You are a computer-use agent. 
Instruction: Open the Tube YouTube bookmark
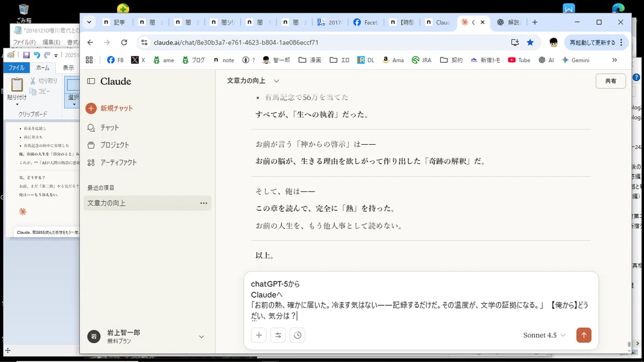click(519, 60)
